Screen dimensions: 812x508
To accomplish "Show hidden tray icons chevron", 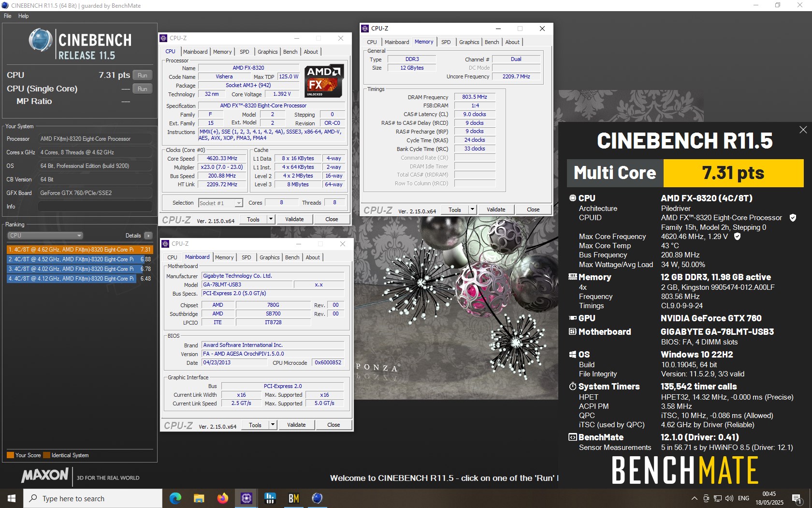I will 695,498.
